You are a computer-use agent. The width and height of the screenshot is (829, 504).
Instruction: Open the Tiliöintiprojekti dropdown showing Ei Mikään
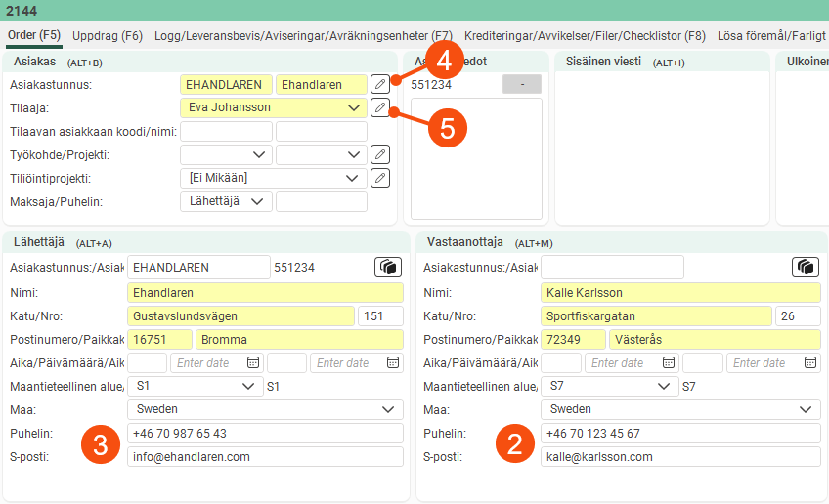(354, 178)
